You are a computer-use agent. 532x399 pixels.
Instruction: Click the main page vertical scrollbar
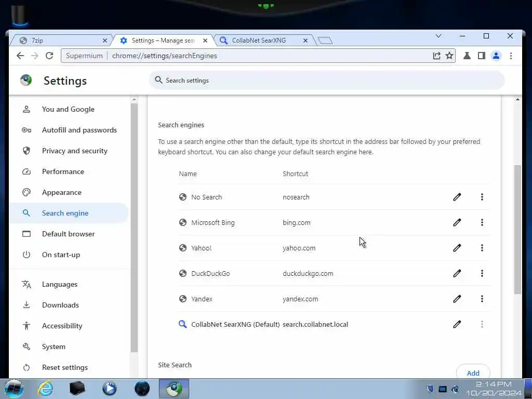click(x=517, y=230)
